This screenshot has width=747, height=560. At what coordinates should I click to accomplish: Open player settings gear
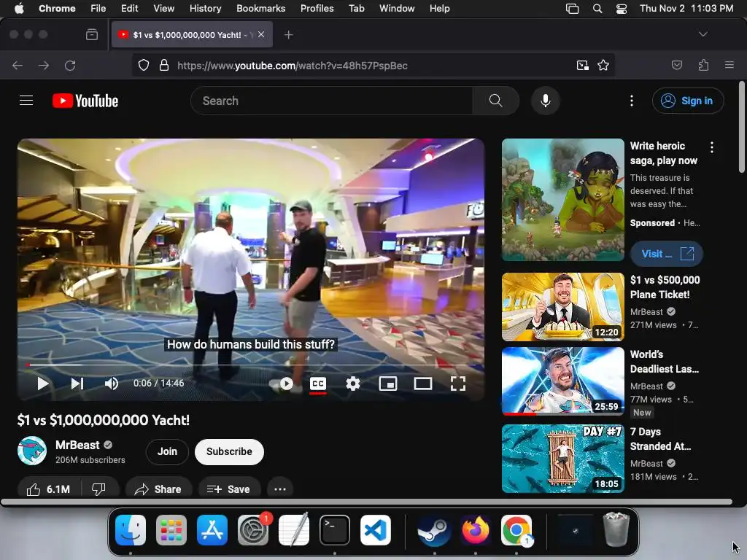353,384
